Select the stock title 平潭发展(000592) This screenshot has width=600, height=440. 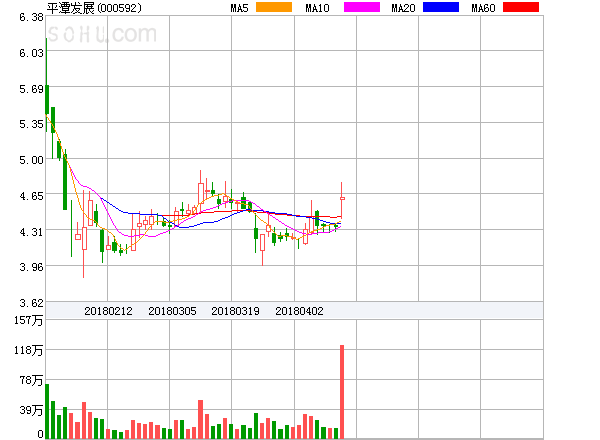94,8
